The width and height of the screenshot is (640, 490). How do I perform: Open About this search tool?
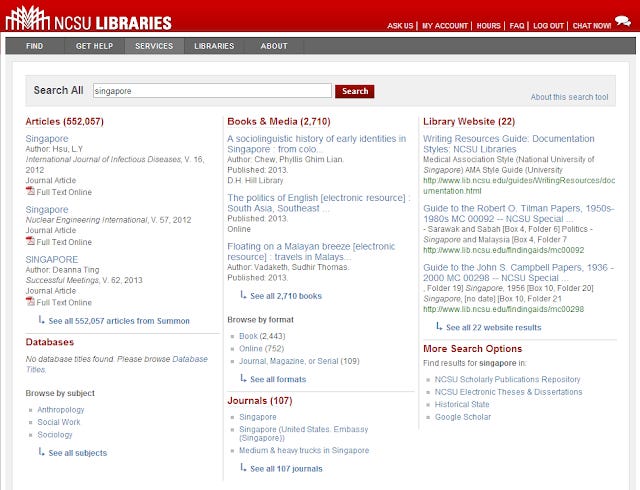569,97
